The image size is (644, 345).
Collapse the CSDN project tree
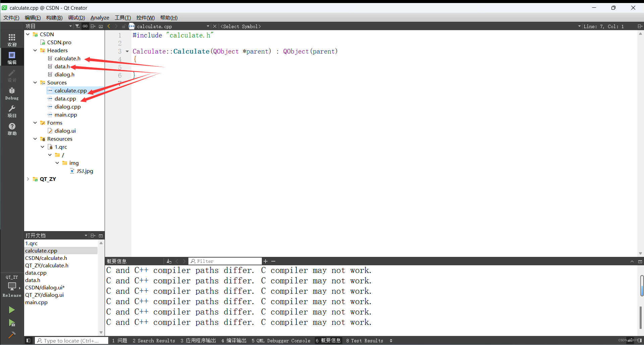point(28,34)
